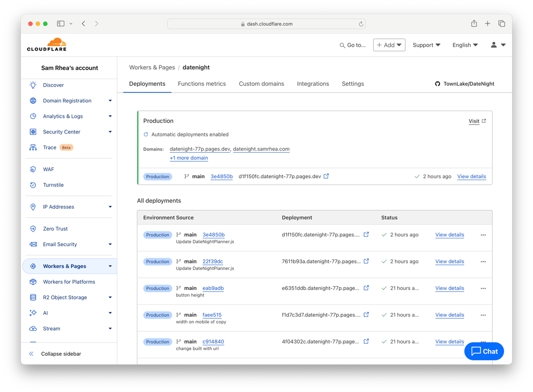Viewport: 533px width, 392px height.
Task: Click the Sam Rhea's account header
Action: [x=69, y=68]
